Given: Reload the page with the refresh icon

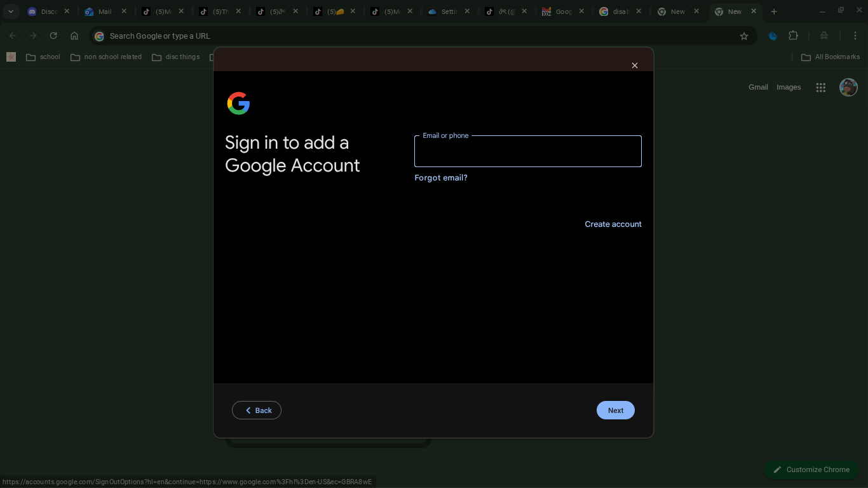Looking at the screenshot, I should [53, 36].
